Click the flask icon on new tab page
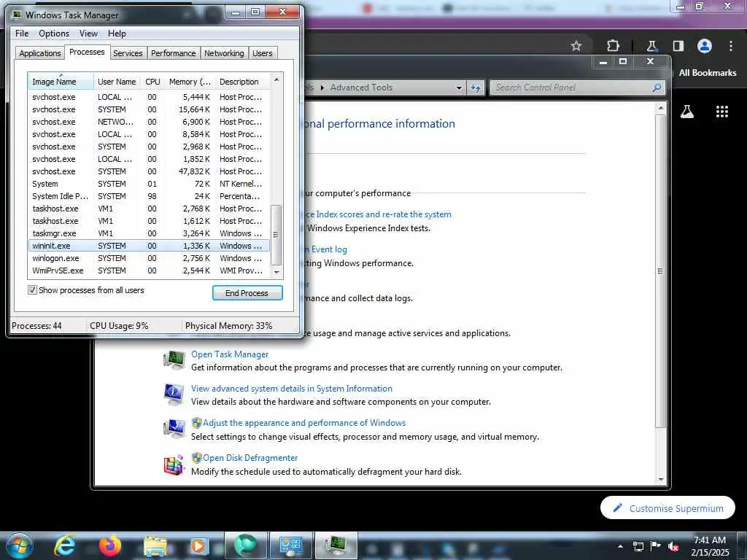The width and height of the screenshot is (747, 560). tap(686, 112)
